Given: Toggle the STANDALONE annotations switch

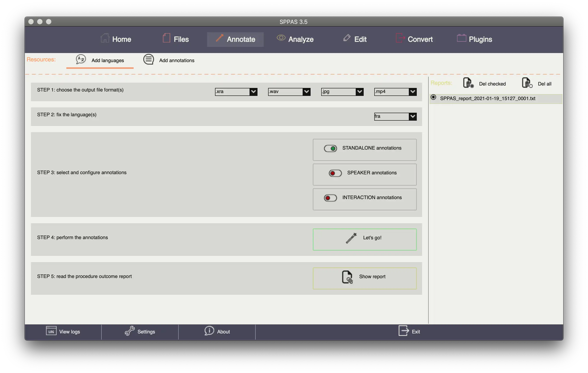Looking at the screenshot, I should [x=330, y=148].
